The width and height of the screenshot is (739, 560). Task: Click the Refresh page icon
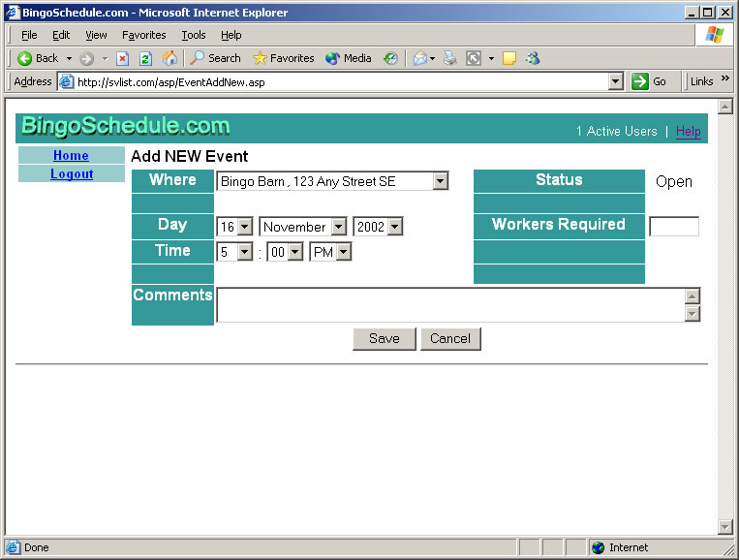[x=145, y=58]
